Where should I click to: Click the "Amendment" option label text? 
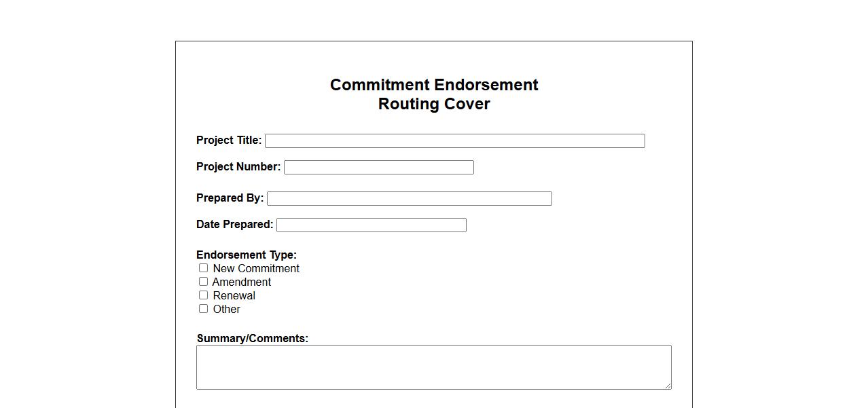(x=242, y=282)
